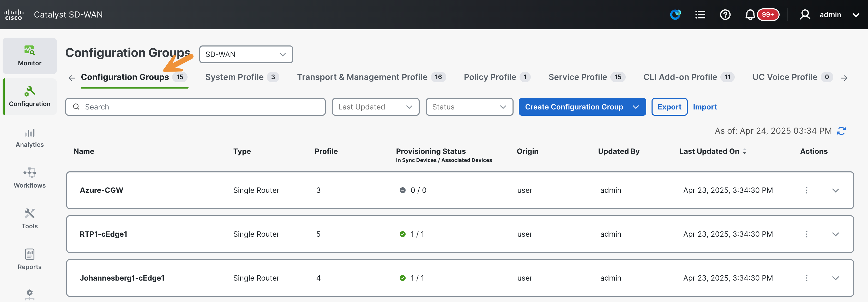Go to Analytics in sidebar
This screenshot has width=868, height=302.
click(30, 138)
